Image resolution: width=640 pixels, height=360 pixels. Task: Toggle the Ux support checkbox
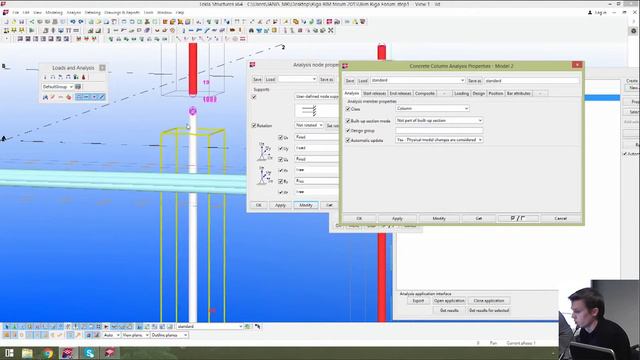(280, 138)
